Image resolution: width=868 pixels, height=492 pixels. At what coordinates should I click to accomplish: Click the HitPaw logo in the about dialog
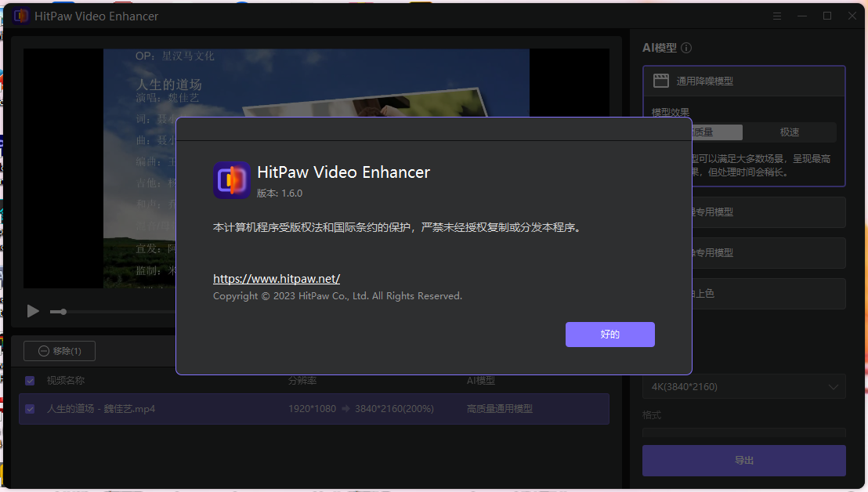click(x=232, y=180)
